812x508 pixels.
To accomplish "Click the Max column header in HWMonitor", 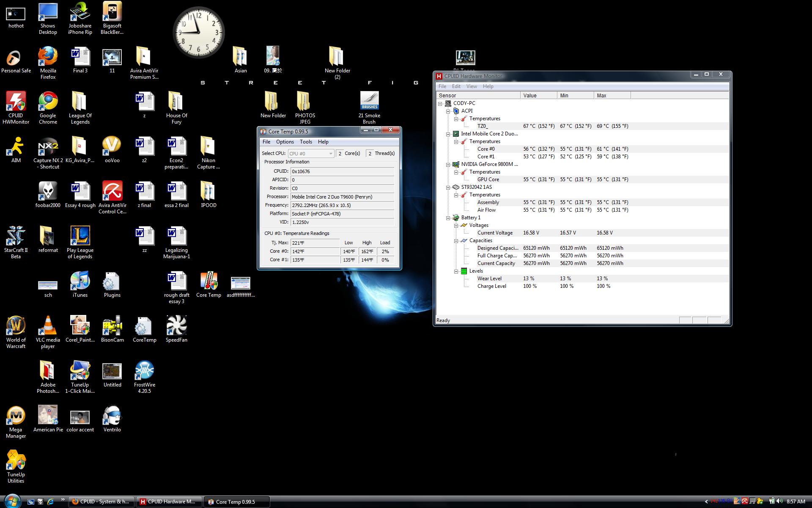I will [612, 96].
